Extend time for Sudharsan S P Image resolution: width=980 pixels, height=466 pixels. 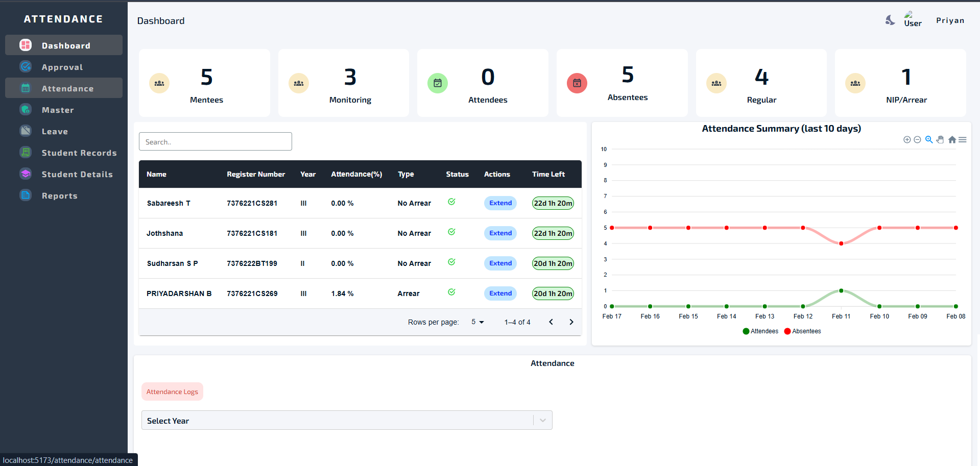(500, 263)
